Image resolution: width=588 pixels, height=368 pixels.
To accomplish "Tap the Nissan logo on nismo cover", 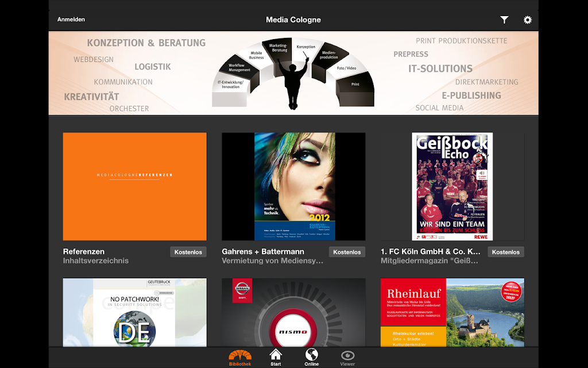I will pyautogui.click(x=242, y=290).
